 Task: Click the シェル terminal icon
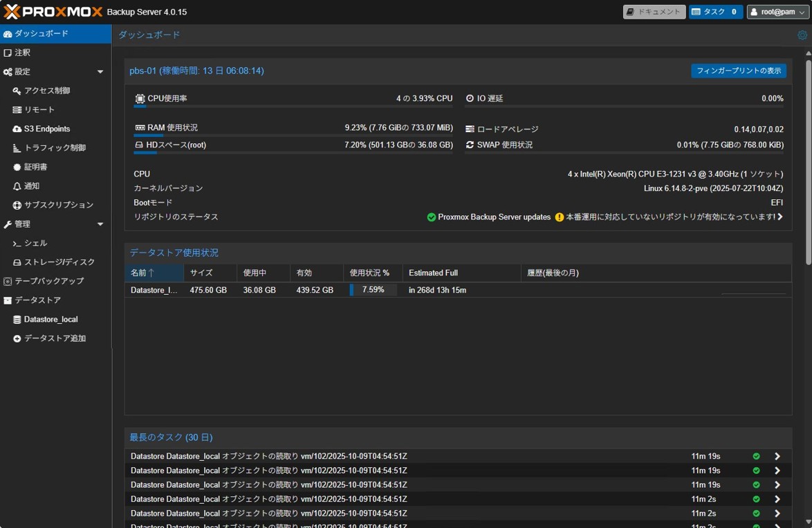click(x=17, y=244)
